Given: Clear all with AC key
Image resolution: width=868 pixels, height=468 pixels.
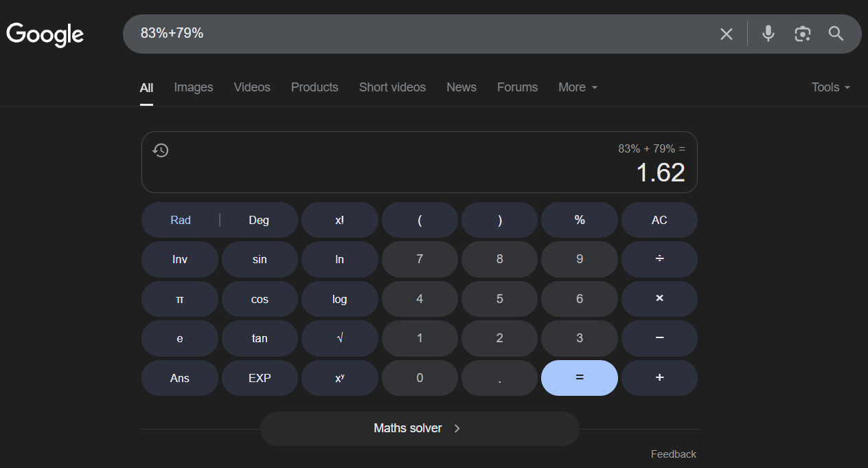Looking at the screenshot, I should pyautogui.click(x=659, y=220).
